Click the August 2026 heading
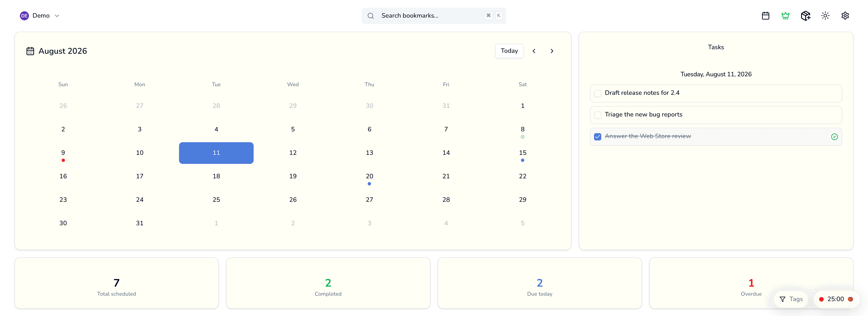Screen dimensions: 868x316 [x=63, y=51]
